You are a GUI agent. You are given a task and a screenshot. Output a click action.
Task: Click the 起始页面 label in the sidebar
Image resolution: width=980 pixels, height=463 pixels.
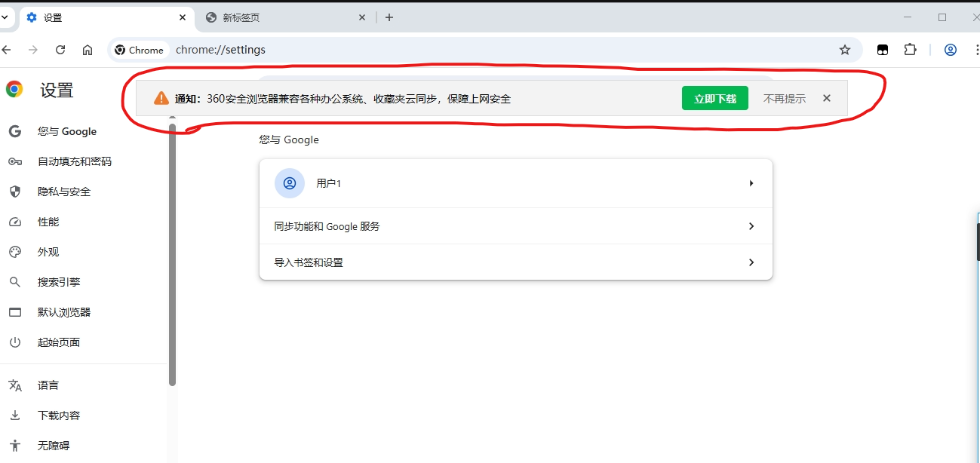59,342
